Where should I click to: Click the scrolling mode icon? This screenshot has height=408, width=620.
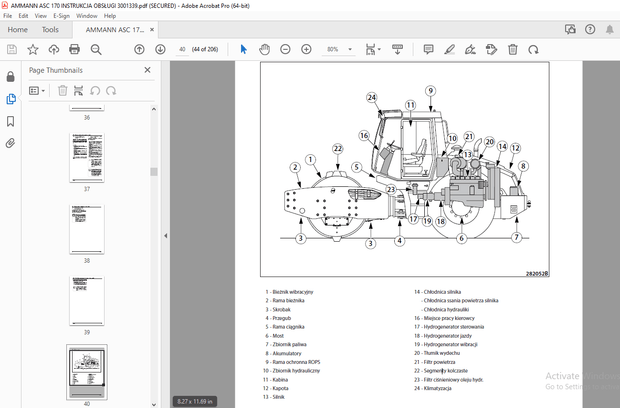click(397, 49)
